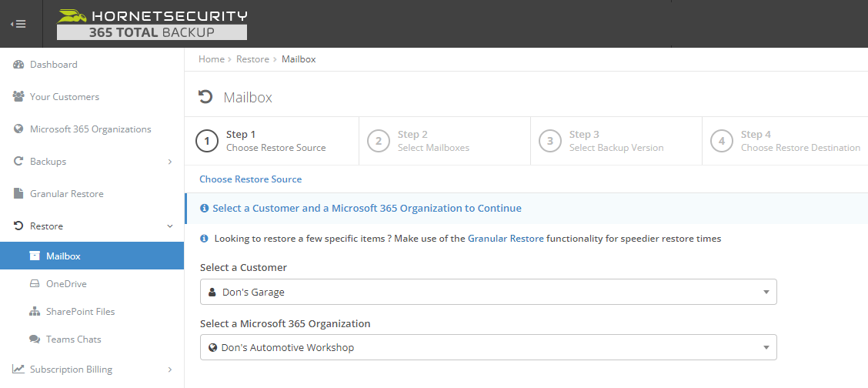Select Step 2 Select Mailboxes tab
The image size is (868, 388).
pos(445,141)
